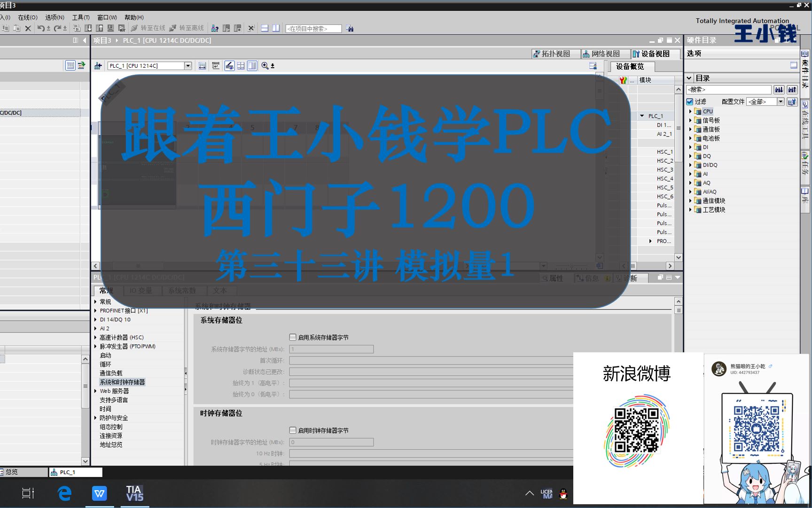Click the Paste icon in main toolbar
The image size is (812, 508).
pyautogui.click(x=16, y=28)
